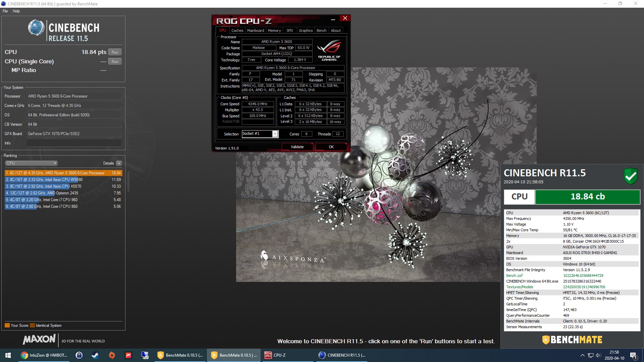Click the Republic of Gamers logo
This screenshot has width=644, height=362.
point(329,50)
